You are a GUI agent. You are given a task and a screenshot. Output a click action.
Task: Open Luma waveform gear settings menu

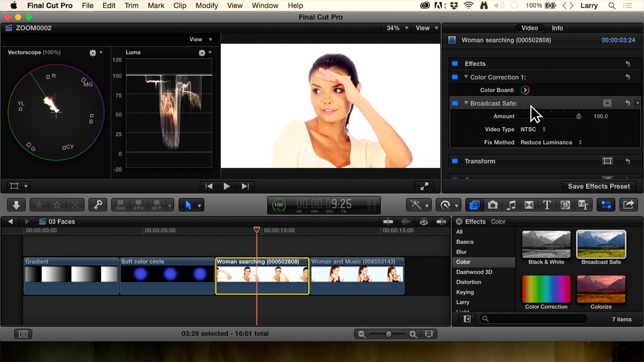pos(204,53)
